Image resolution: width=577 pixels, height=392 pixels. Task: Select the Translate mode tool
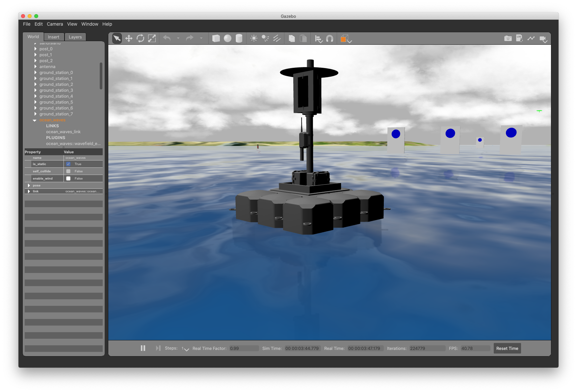(x=129, y=38)
